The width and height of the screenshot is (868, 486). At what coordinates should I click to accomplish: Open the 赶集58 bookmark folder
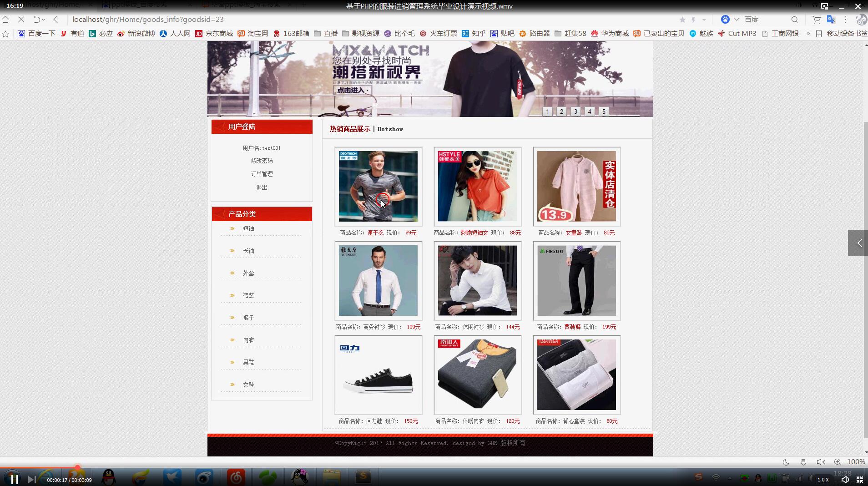tap(570, 33)
